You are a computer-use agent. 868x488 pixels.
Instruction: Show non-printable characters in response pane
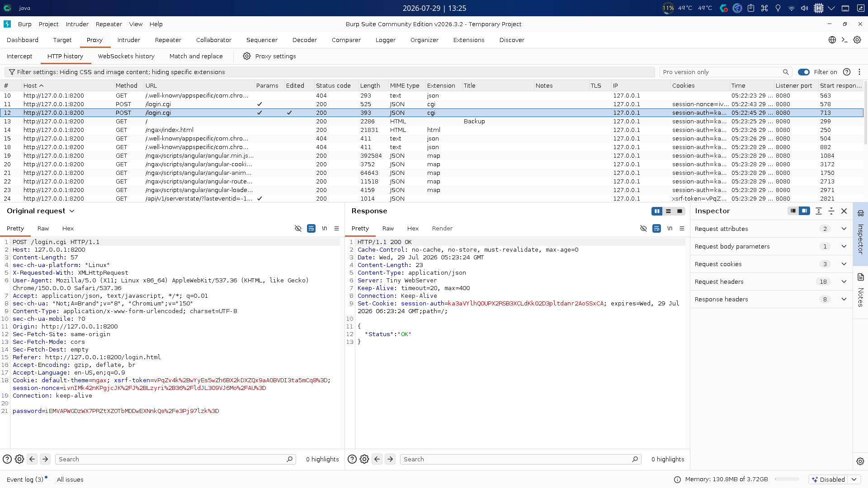[670, 229]
